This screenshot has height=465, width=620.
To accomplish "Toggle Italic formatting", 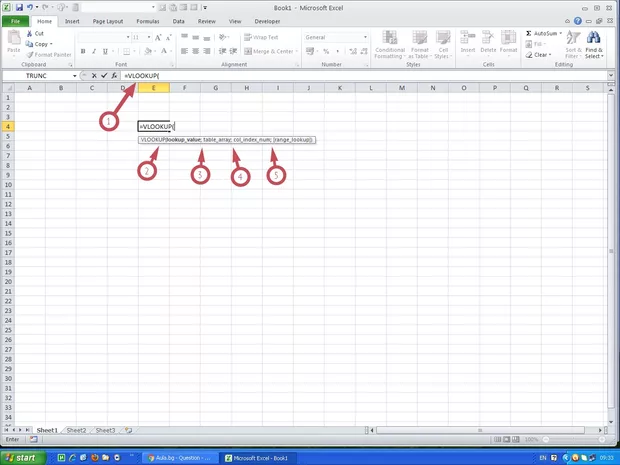I will [94, 51].
